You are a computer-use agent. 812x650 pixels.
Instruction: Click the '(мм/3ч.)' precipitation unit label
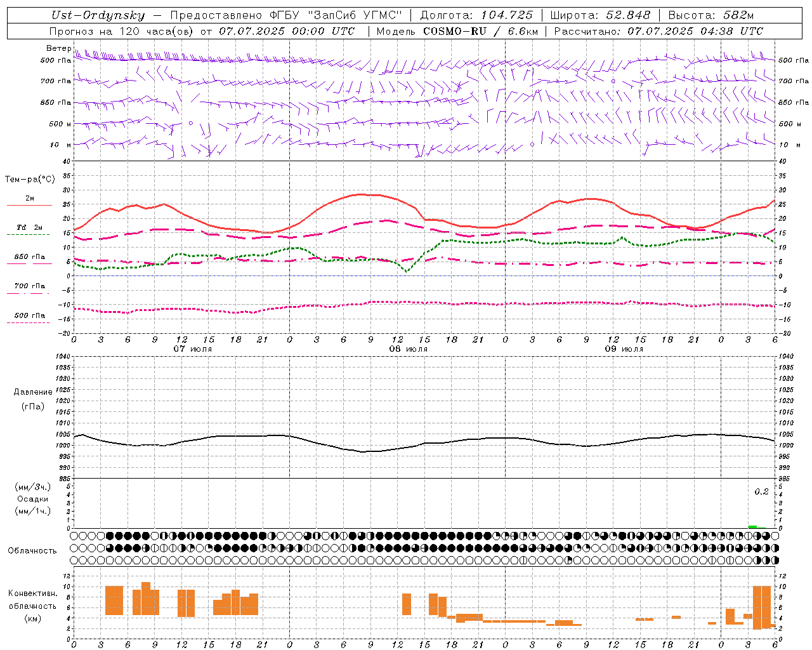[x=33, y=487]
